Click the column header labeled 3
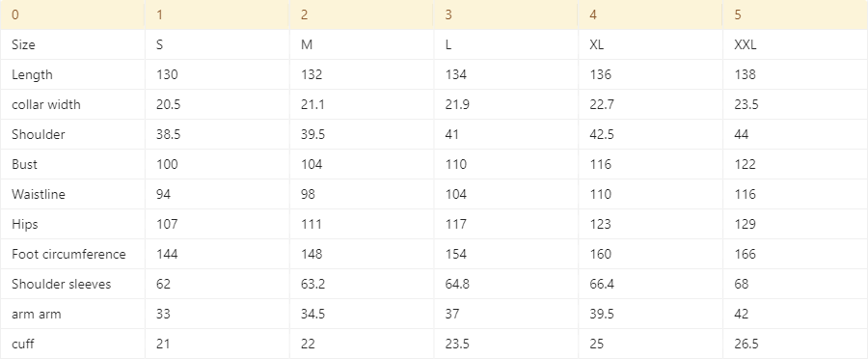This screenshot has height=359, width=868. click(506, 15)
